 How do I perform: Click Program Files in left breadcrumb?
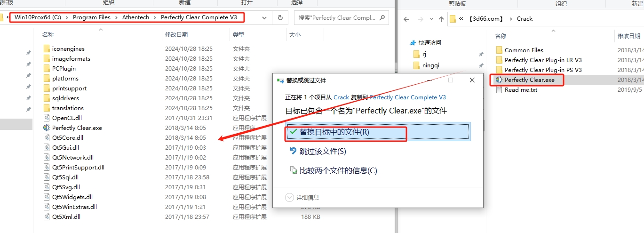(x=92, y=17)
